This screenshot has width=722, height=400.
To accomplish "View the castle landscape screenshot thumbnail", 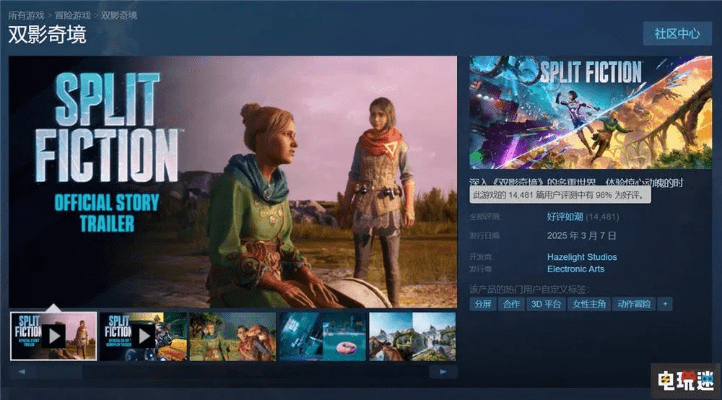I will [x=411, y=335].
